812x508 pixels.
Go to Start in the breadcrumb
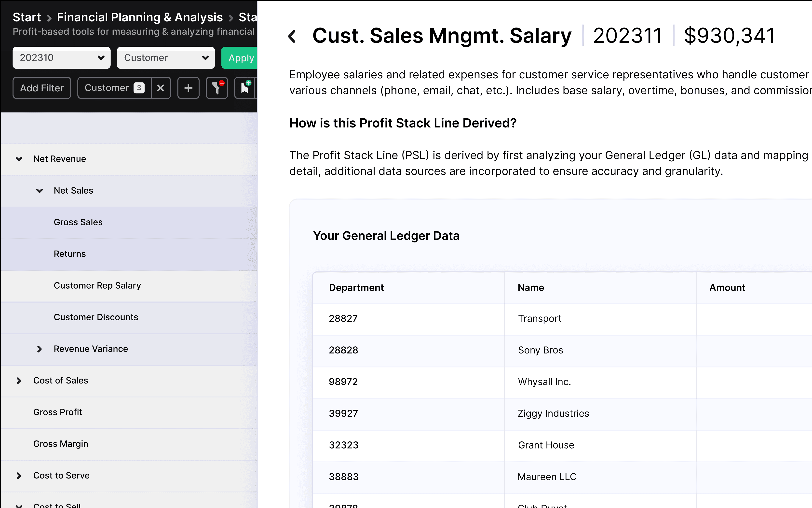pos(27,17)
